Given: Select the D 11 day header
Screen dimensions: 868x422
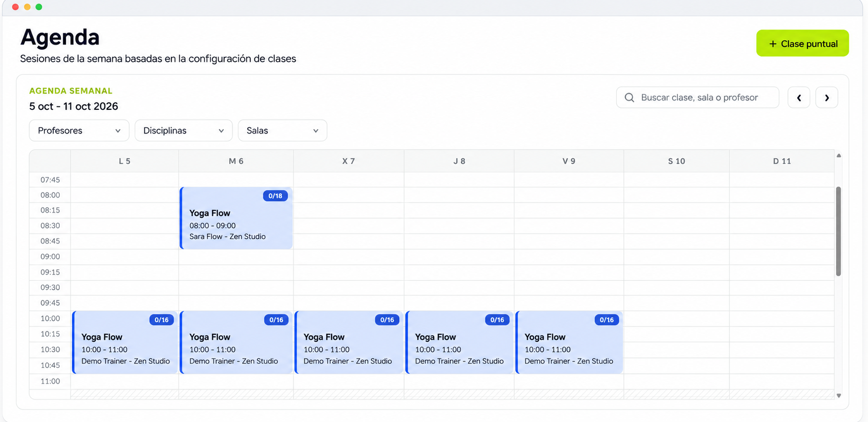Looking at the screenshot, I should [x=782, y=161].
